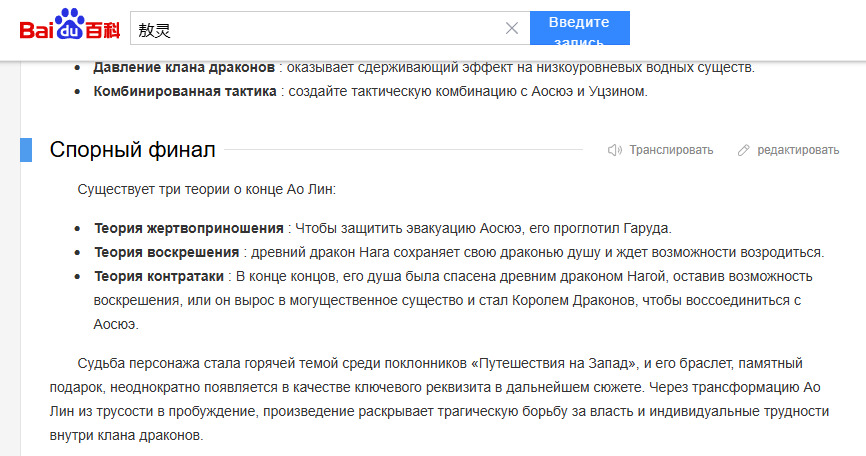Click the bold Теория жертвоприношения term
The image size is (866, 456).
190,227
